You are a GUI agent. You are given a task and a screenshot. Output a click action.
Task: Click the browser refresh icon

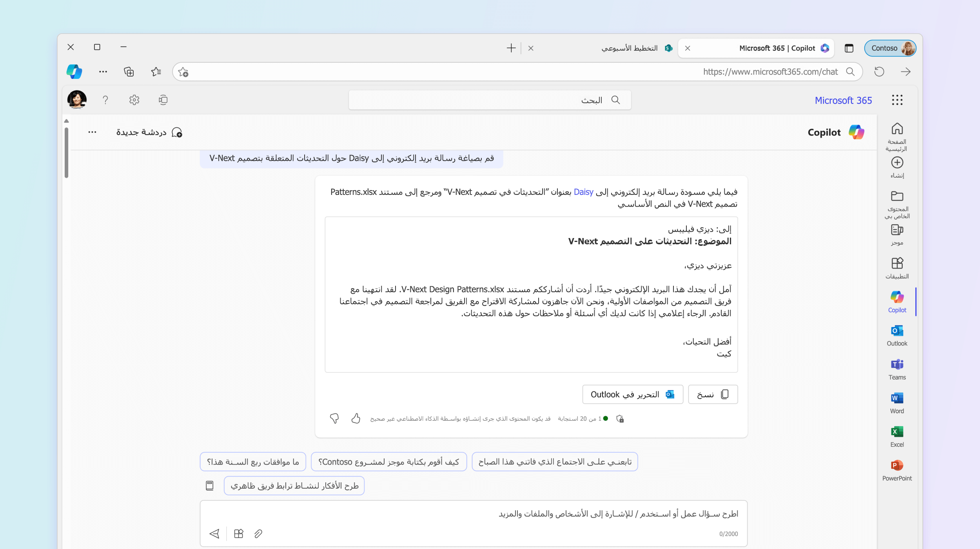879,71
